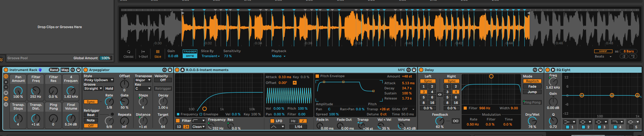Click the Delay freeze infinity button
This screenshot has width=644, height=136.
click(x=456, y=121)
